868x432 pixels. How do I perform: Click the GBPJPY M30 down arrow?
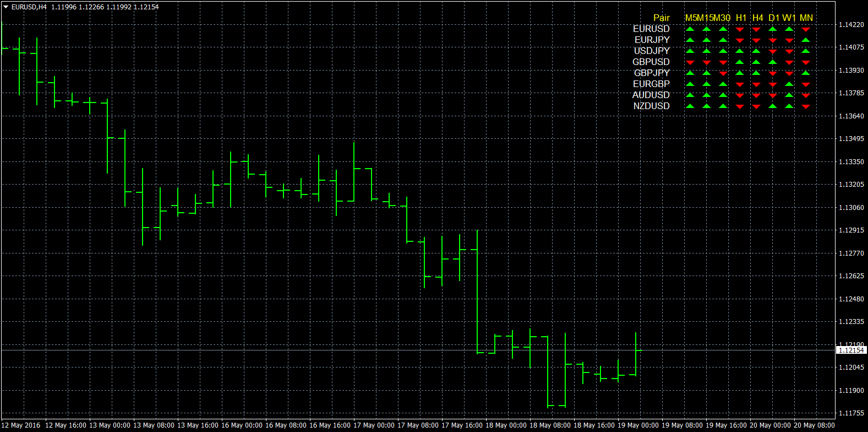pyautogui.click(x=723, y=73)
